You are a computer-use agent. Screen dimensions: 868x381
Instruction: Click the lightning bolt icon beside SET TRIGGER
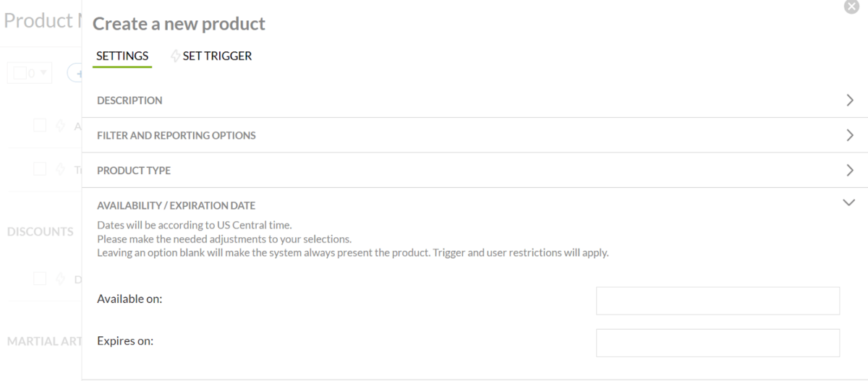[175, 56]
